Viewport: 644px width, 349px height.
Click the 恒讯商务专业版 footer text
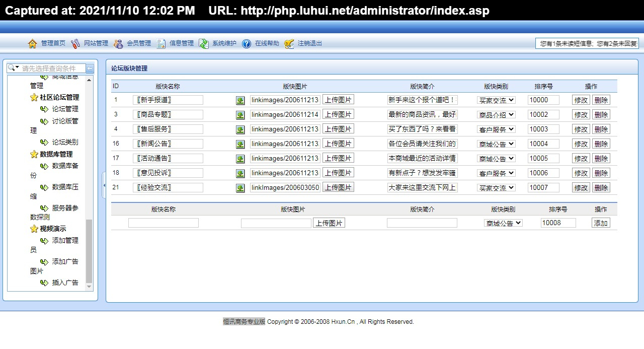pyautogui.click(x=244, y=322)
